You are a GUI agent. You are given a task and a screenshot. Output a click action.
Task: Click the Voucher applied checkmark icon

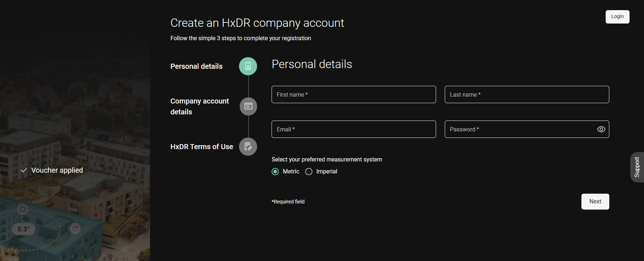(24, 171)
